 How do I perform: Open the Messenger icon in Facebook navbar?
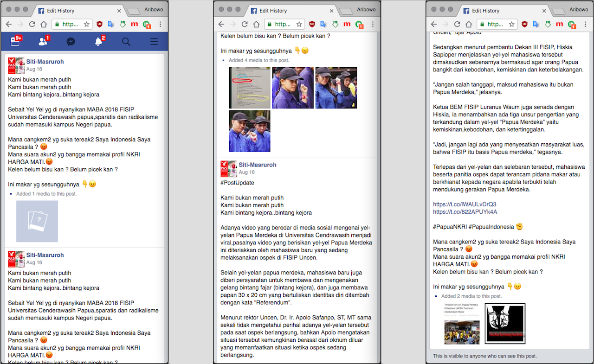click(x=71, y=42)
